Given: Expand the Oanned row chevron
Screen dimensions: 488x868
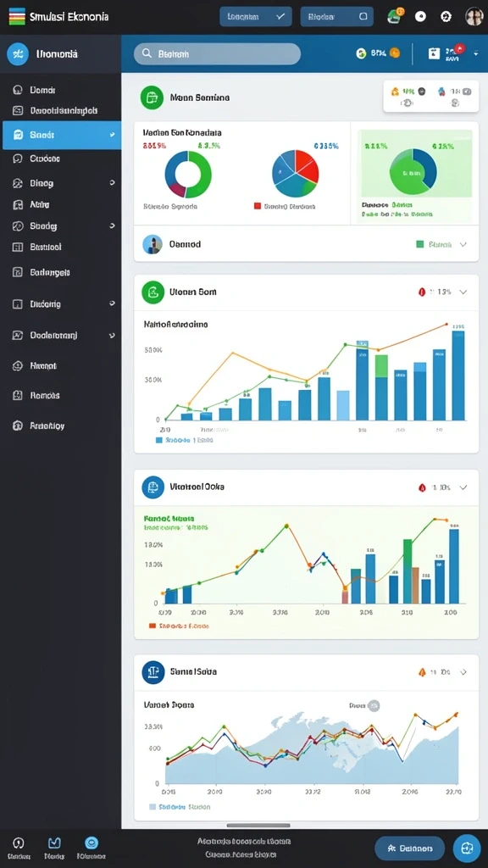Looking at the screenshot, I should point(463,244).
